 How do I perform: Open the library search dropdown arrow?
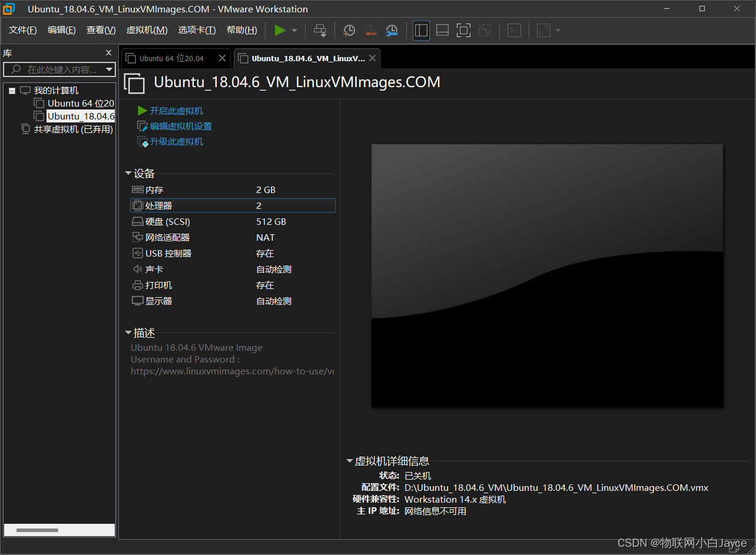(x=110, y=69)
